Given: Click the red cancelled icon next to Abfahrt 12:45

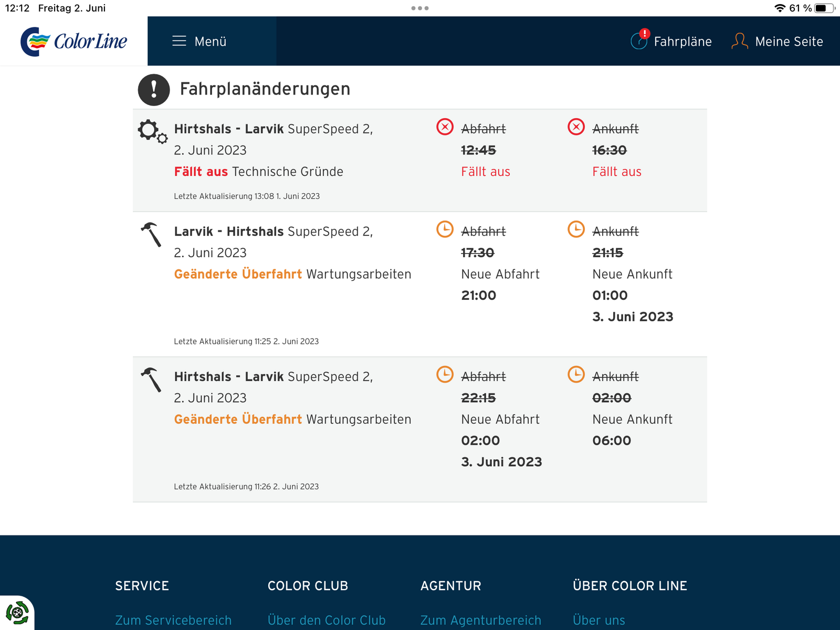Looking at the screenshot, I should click(445, 127).
